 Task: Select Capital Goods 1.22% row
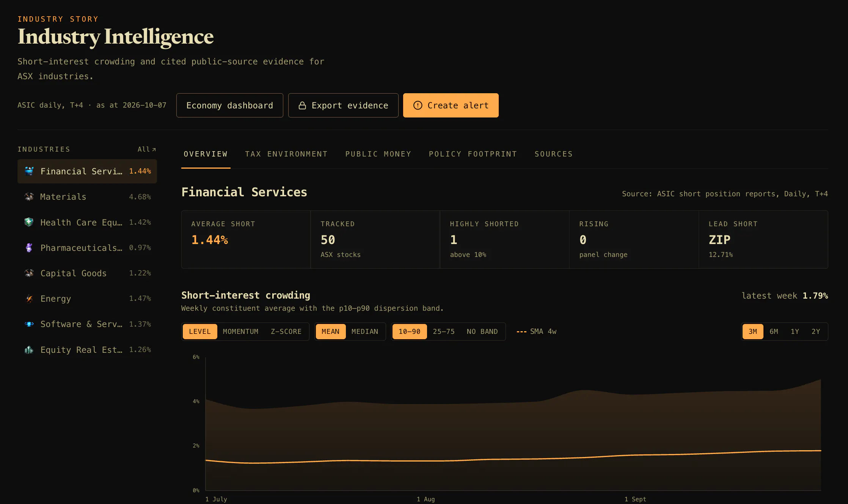pos(87,273)
